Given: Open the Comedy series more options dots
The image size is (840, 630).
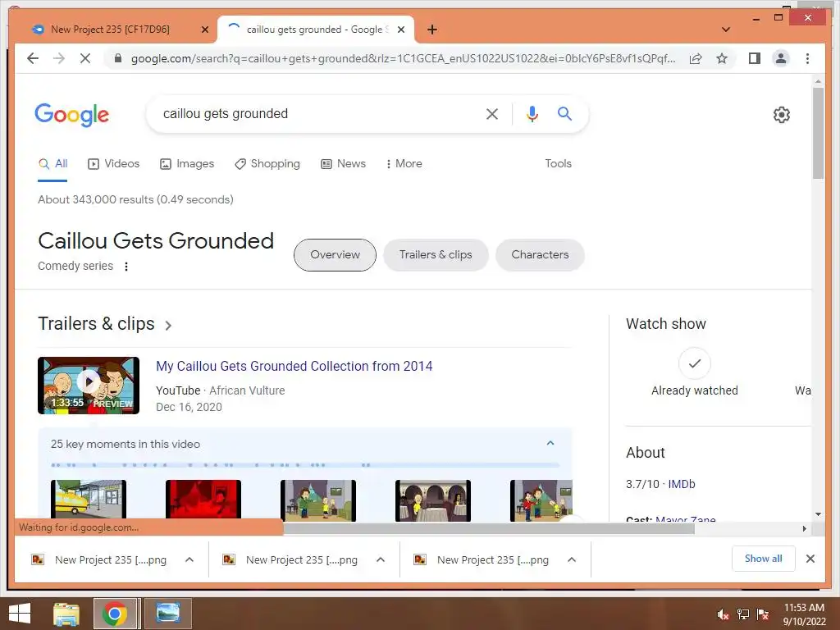Looking at the screenshot, I should coord(126,267).
